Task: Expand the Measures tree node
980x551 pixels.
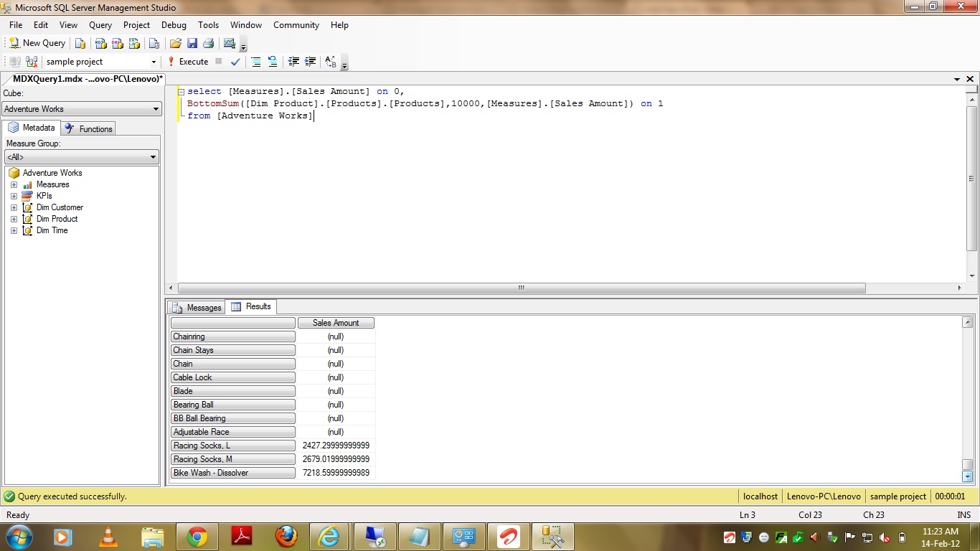Action: click(x=14, y=184)
